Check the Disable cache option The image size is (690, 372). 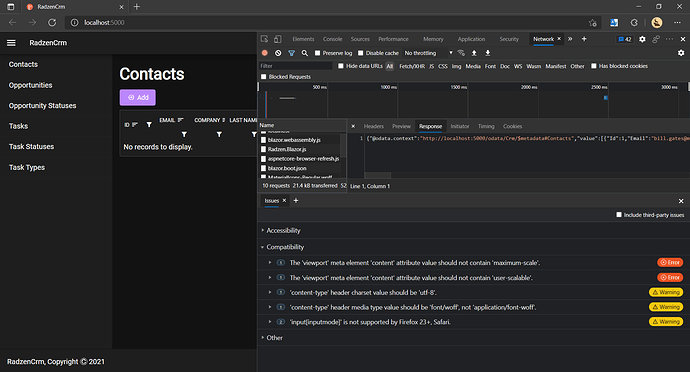(x=360, y=53)
